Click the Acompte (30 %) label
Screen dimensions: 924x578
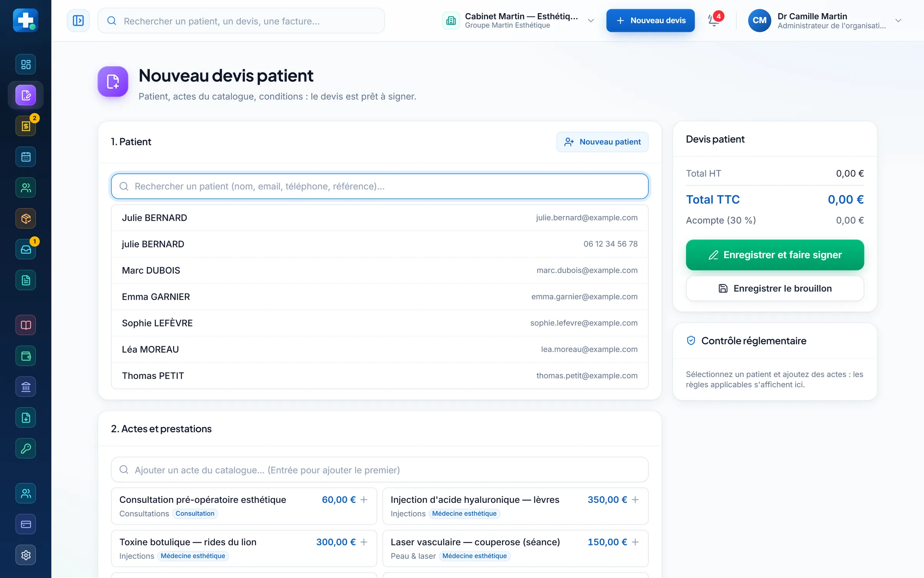pos(721,220)
